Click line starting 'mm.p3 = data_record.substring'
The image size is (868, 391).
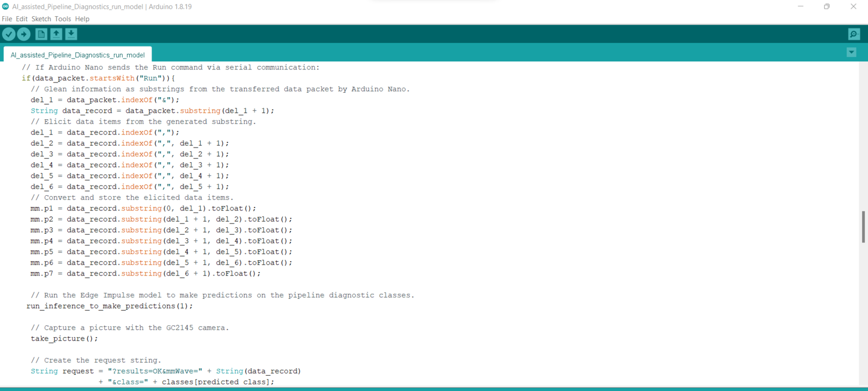pos(161,230)
